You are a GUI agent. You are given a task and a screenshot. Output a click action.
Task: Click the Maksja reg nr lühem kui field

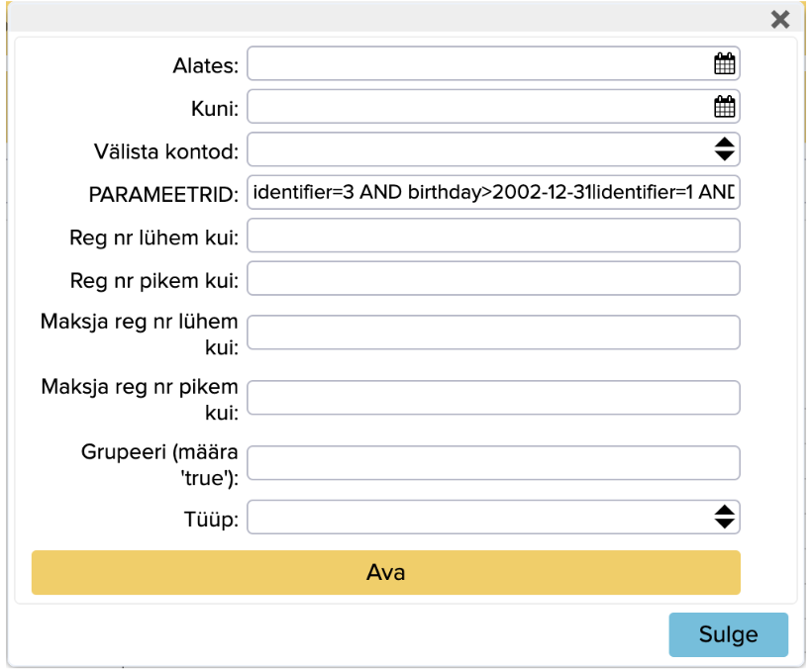(493, 333)
